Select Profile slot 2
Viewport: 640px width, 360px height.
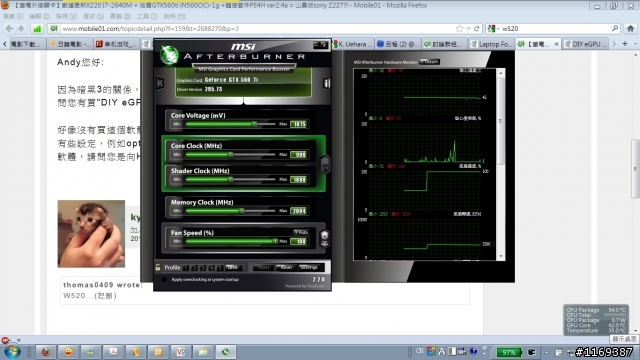point(195,268)
